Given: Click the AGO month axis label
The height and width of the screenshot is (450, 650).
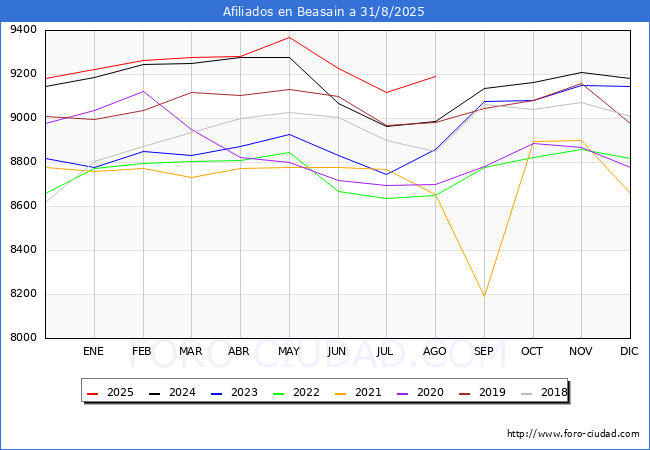Looking at the screenshot, I should point(434,351).
